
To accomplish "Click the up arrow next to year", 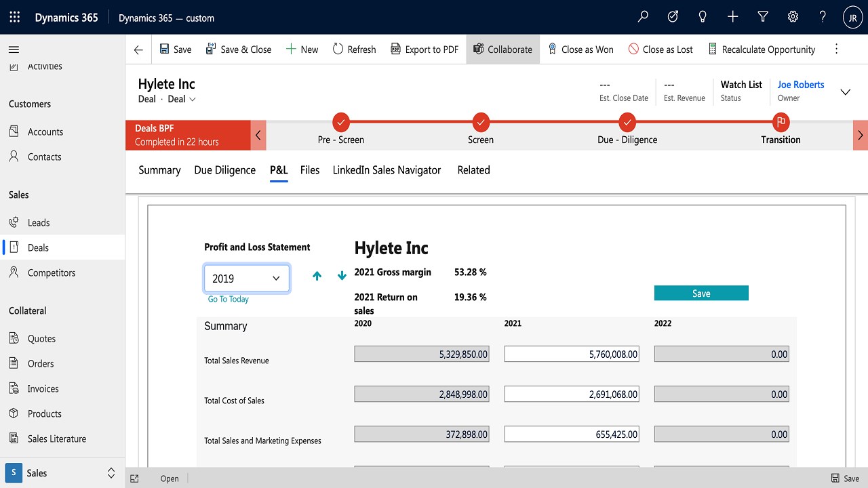I will [317, 276].
